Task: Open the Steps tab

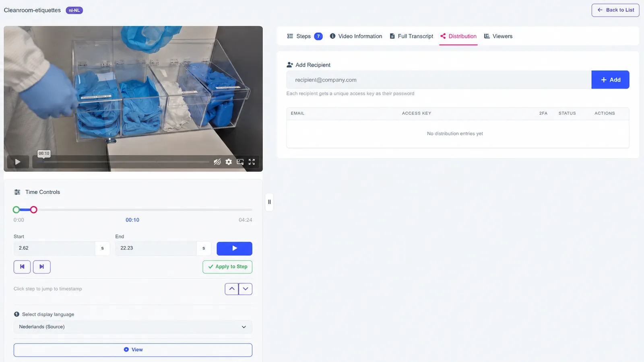Action: point(304,36)
